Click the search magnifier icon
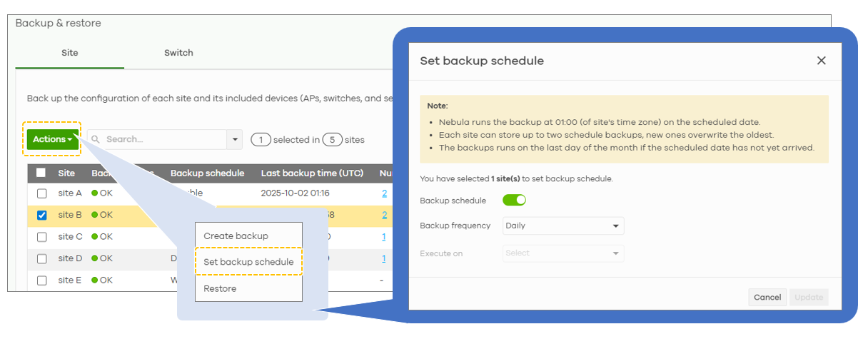868x339 pixels. [x=96, y=140]
